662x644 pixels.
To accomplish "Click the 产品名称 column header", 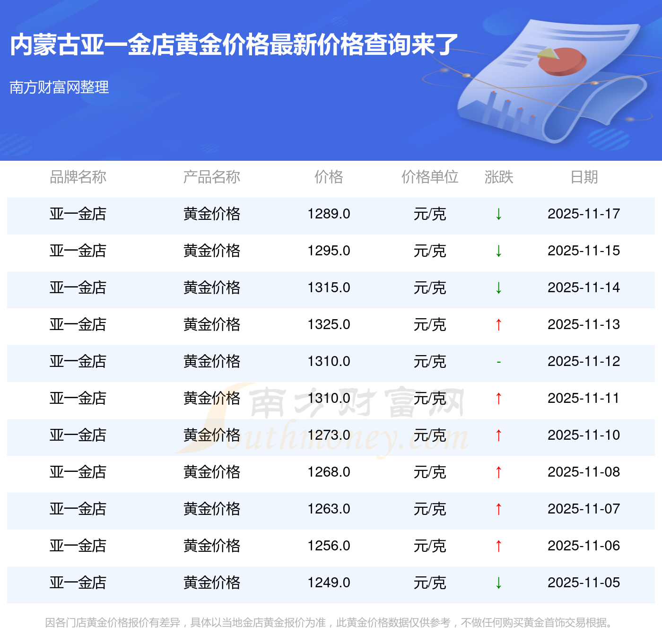I will [x=211, y=177].
